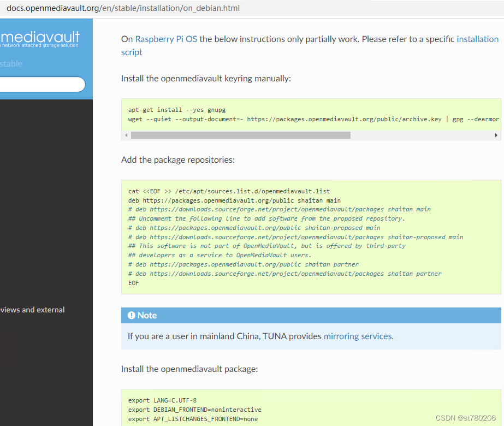Viewport: 504px width, 426px height.
Task: Click the commented 'packages.openmediavault.org/public shaitan-proposed main' line
Action: (x=254, y=228)
